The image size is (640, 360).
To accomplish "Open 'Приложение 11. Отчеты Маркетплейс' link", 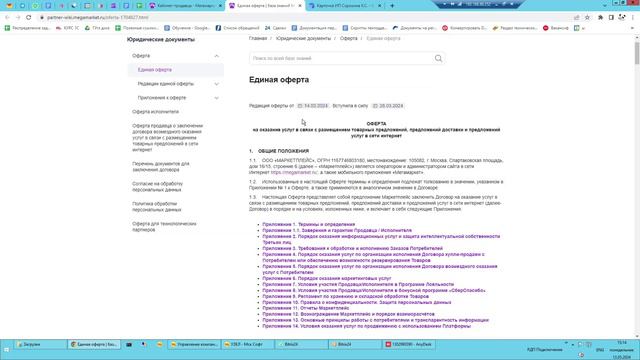I will click(306, 308).
